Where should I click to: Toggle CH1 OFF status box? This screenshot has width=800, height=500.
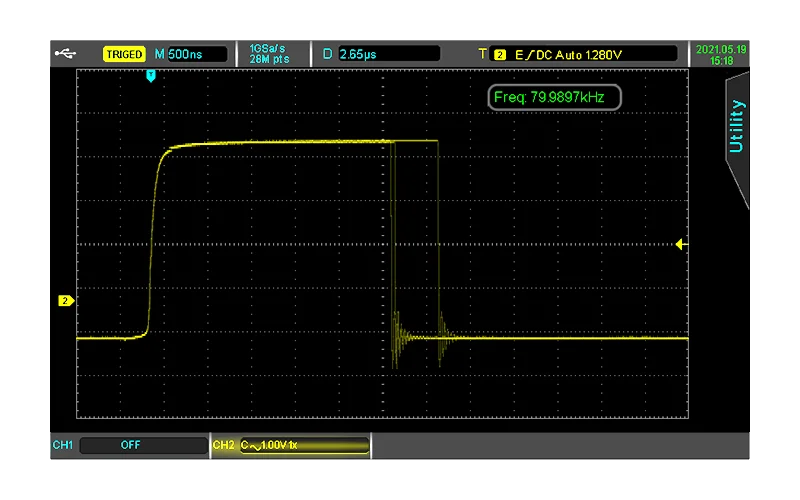(143, 445)
